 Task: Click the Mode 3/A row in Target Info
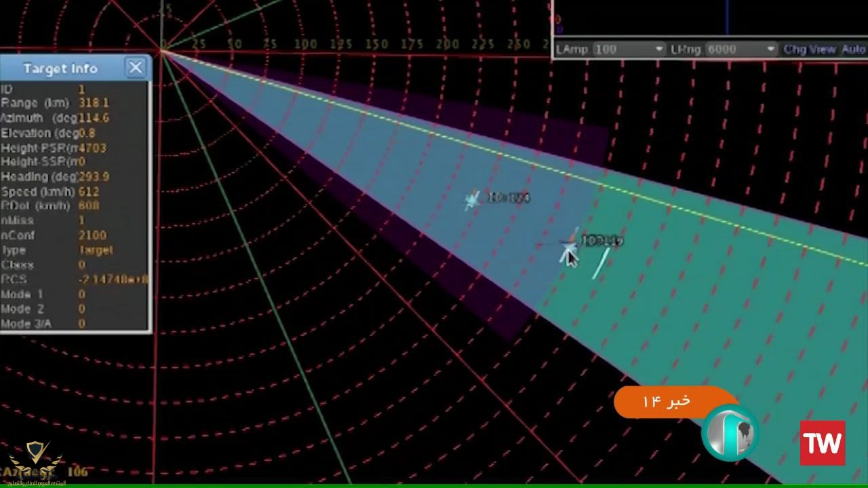click(x=41, y=324)
